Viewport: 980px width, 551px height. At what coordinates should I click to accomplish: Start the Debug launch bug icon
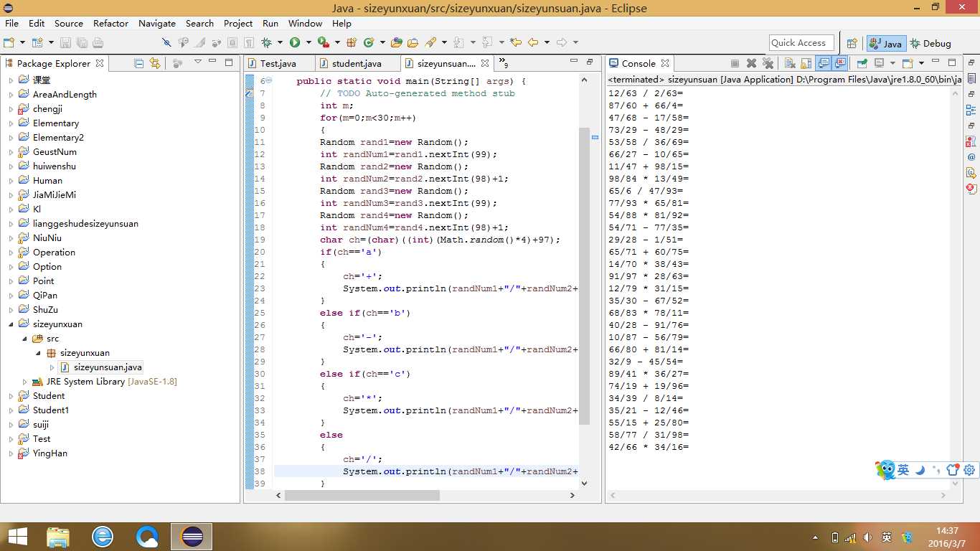(267, 42)
